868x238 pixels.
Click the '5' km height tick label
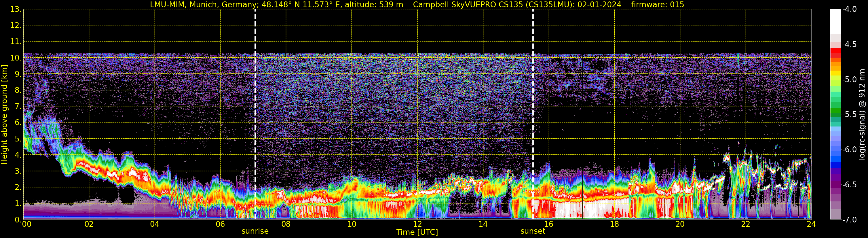(x=18, y=139)
